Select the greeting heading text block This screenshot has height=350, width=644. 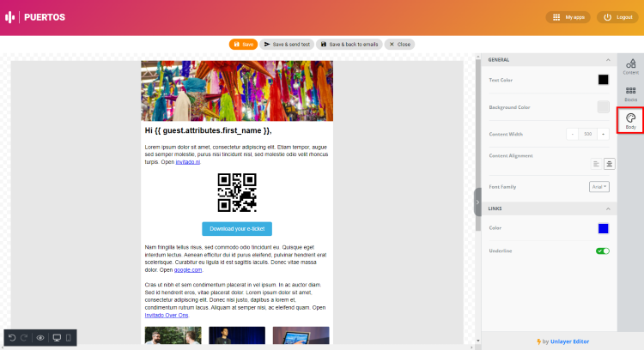[209, 130]
